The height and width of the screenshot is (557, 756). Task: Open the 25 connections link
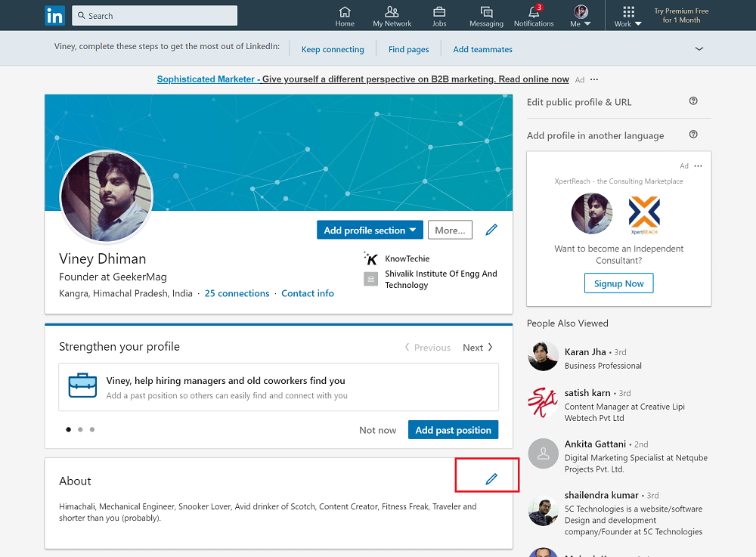pyautogui.click(x=237, y=293)
